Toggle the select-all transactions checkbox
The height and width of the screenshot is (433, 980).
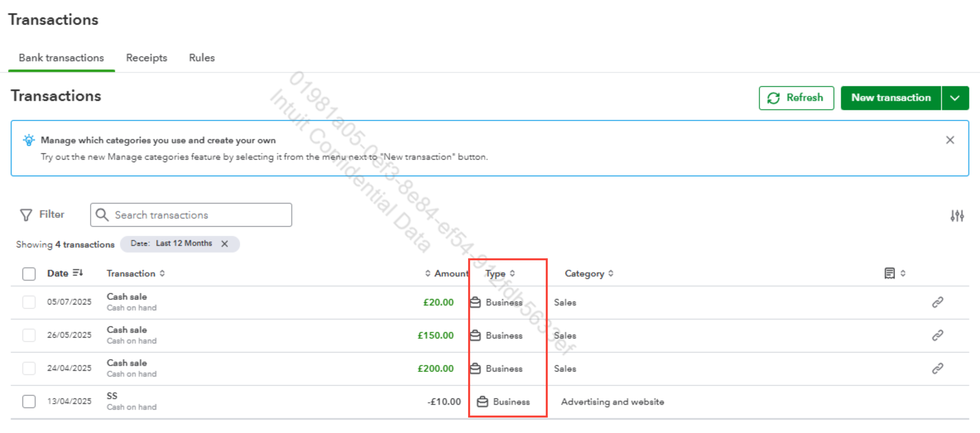coord(29,274)
